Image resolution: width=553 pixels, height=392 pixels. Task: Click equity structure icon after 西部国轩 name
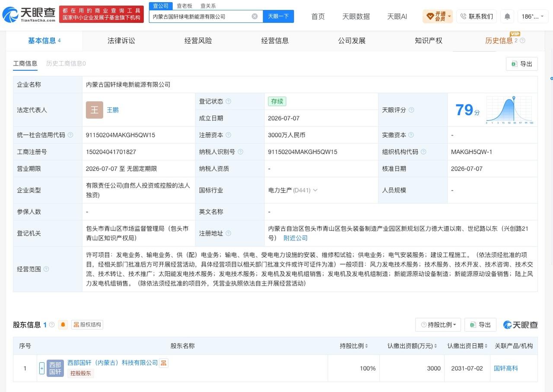click(x=163, y=363)
